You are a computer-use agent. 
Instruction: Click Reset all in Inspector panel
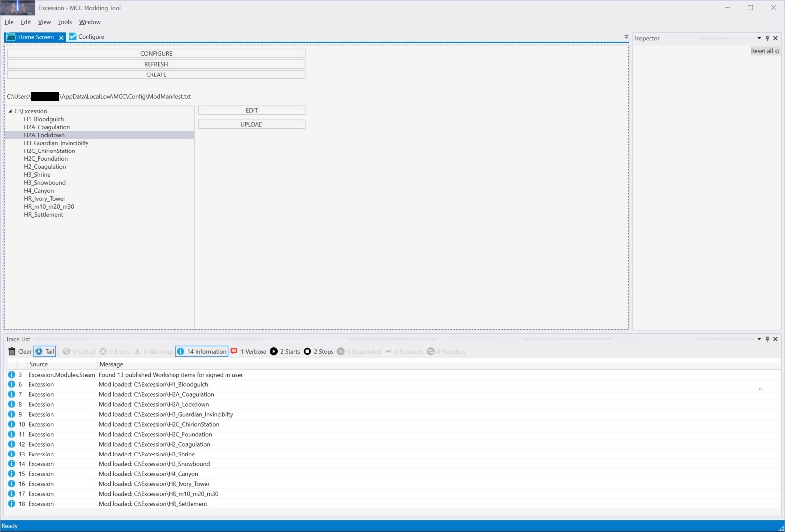tap(765, 51)
